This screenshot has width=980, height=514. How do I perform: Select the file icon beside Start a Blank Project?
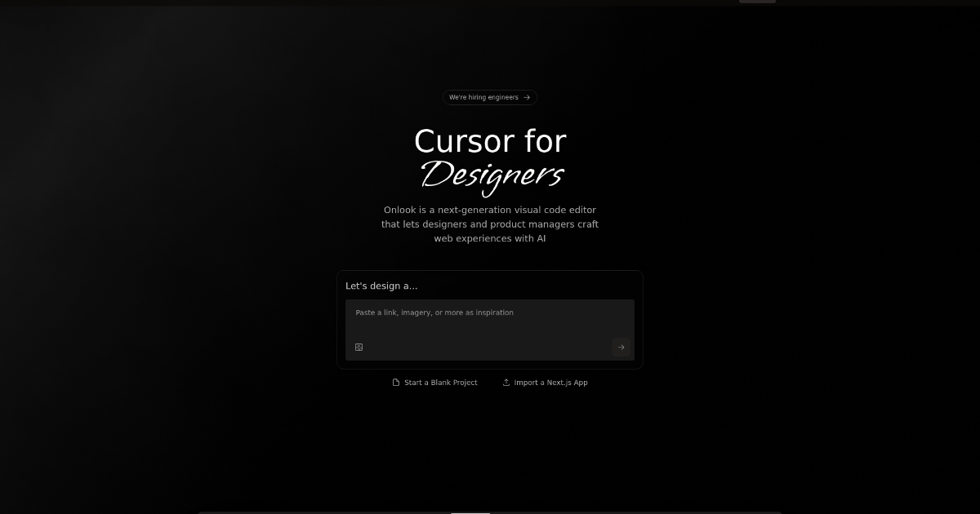pyautogui.click(x=395, y=382)
